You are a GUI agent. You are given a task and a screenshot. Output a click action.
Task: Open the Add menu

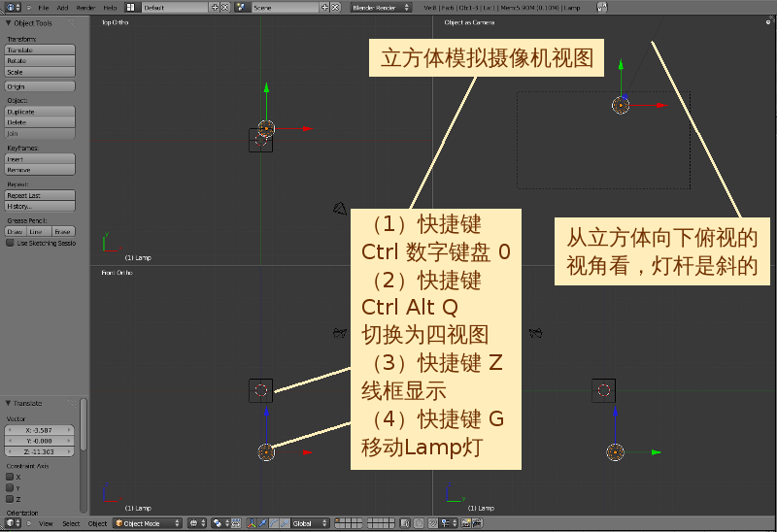click(62, 8)
